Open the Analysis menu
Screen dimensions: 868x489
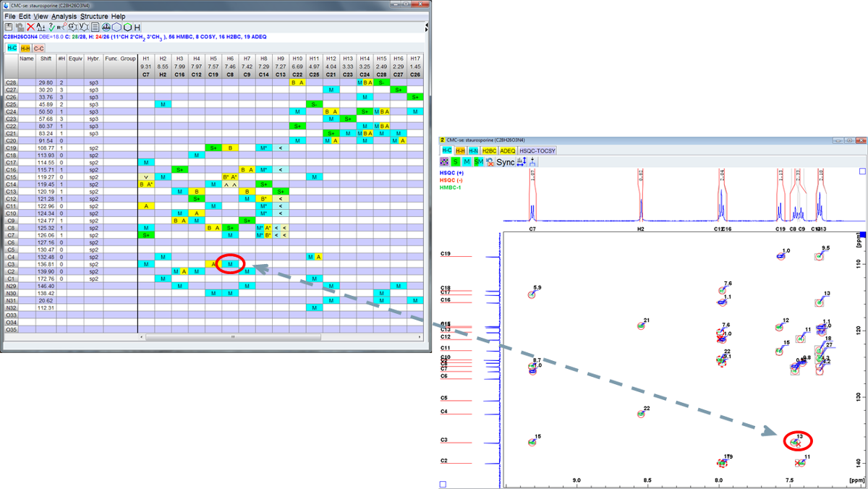64,16
